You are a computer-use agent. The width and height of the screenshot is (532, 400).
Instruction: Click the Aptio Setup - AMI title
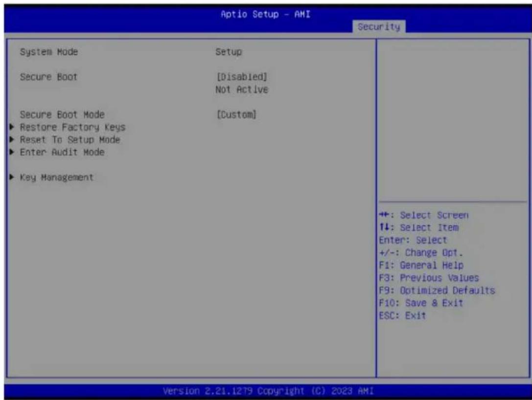coord(266,14)
